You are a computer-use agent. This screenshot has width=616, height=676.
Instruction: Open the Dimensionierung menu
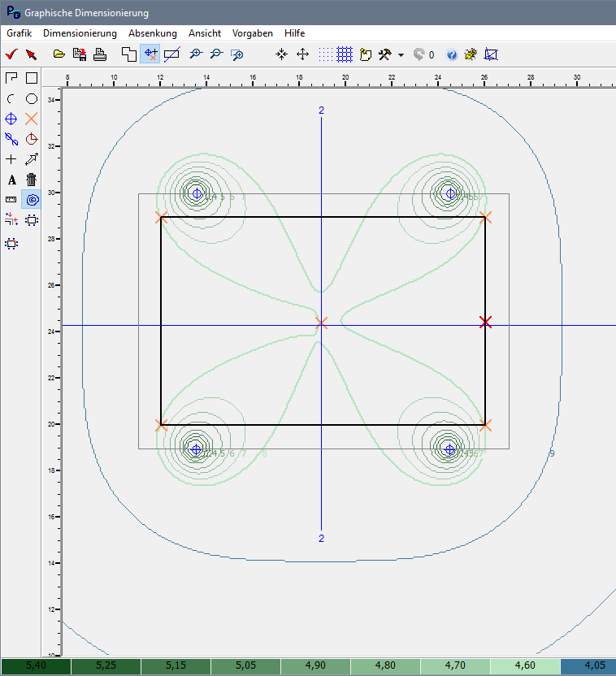point(80,33)
